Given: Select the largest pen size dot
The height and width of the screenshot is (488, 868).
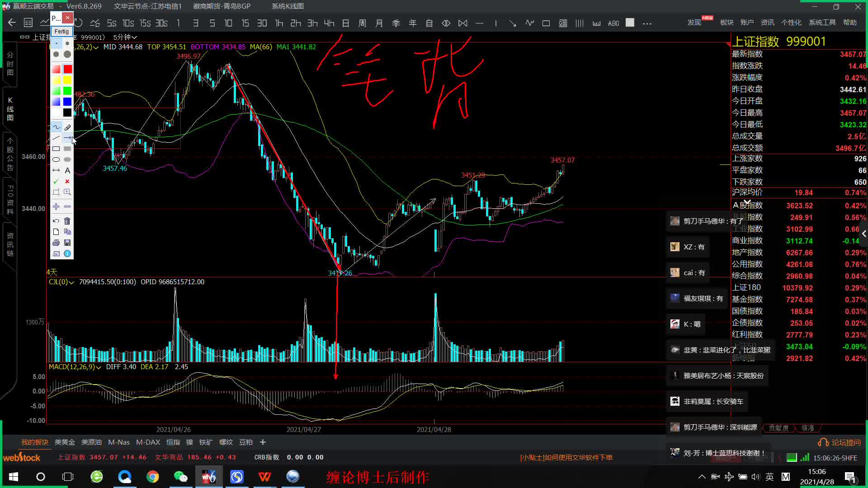Looking at the screenshot, I should [67, 54].
